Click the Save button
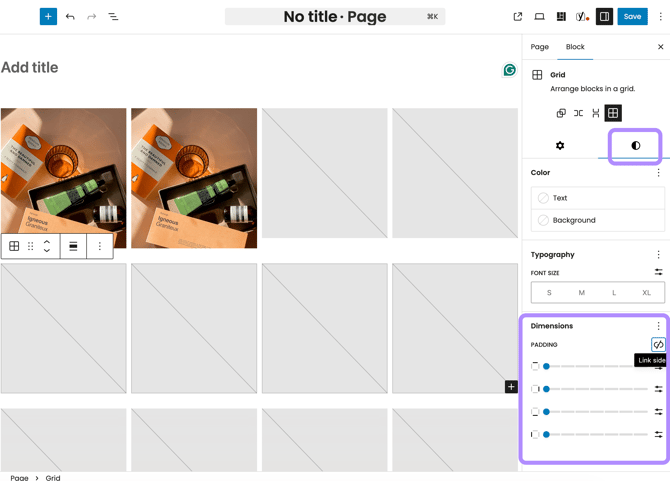Image resolution: width=670 pixels, height=481 pixels. coord(632,17)
